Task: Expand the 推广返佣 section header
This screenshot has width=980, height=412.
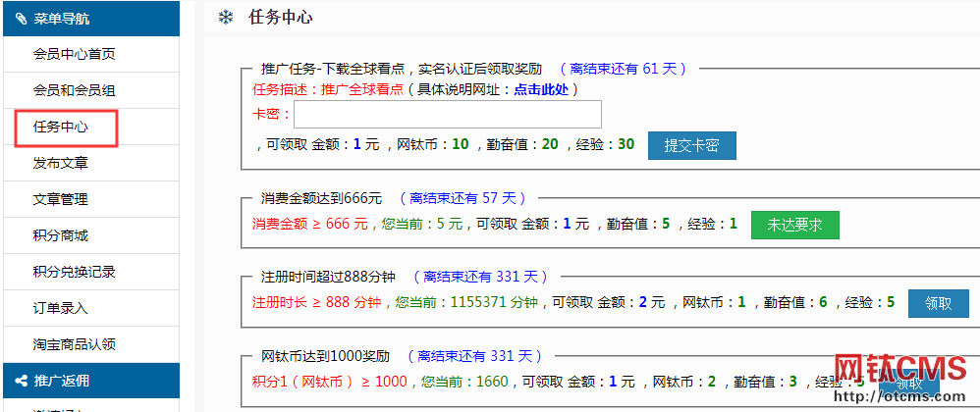Action: (x=90, y=381)
